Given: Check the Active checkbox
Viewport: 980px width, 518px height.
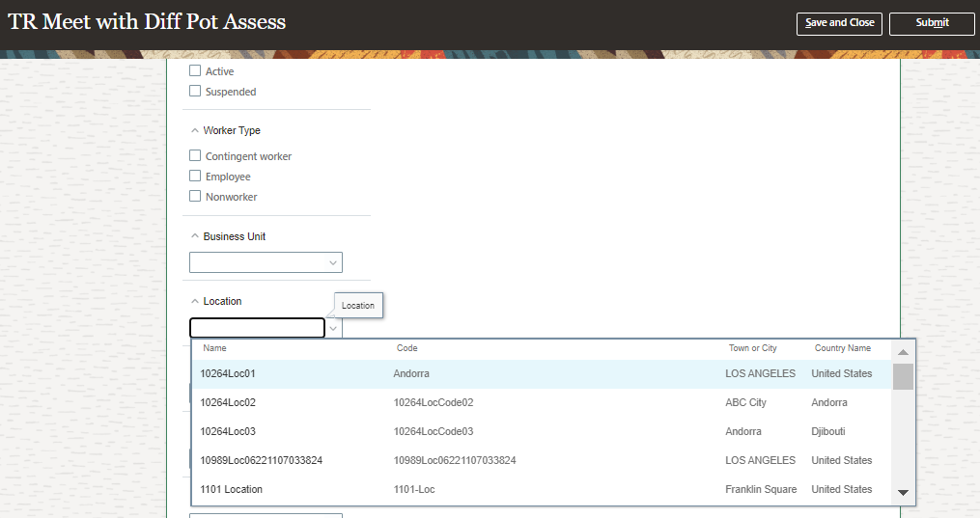Looking at the screenshot, I should (195, 71).
